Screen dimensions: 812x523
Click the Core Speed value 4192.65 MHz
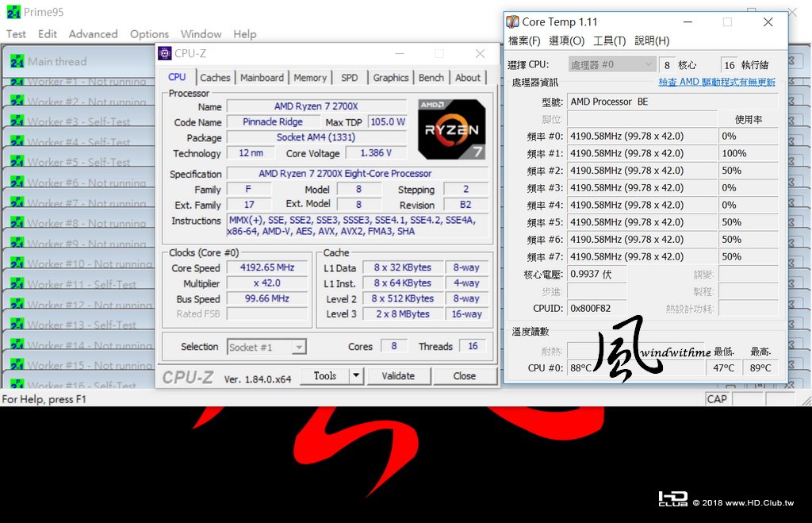point(266,268)
